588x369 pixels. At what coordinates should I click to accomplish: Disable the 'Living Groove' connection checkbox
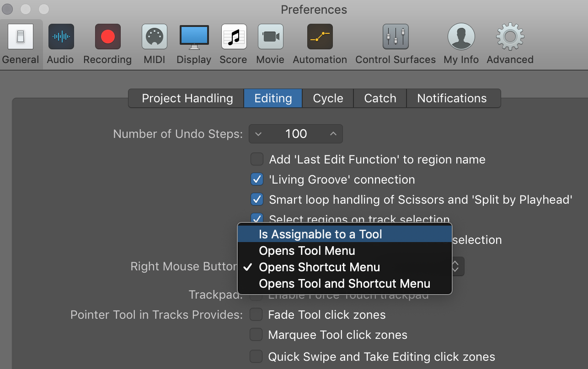[x=257, y=179]
